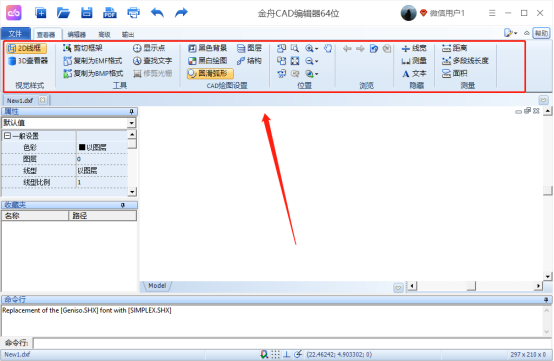554x361 pixels.
Task: Select the 面积 measurement tool
Action: coord(455,73)
